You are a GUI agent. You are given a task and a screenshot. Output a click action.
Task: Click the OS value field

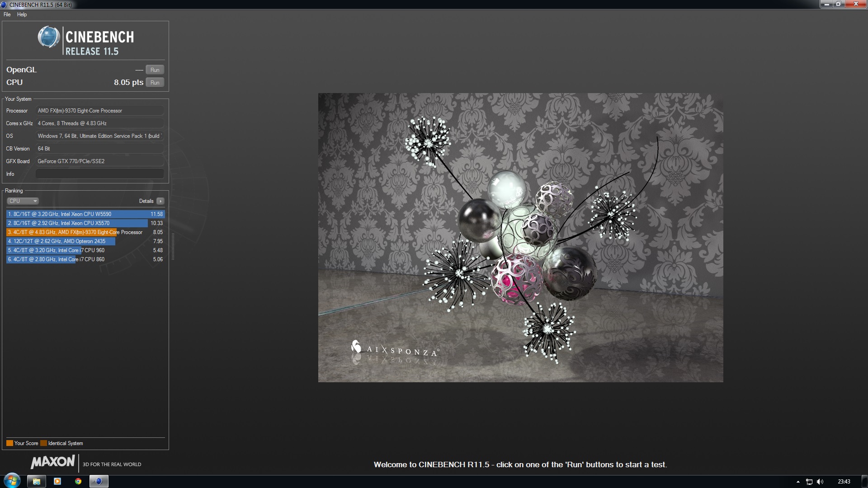(x=100, y=136)
